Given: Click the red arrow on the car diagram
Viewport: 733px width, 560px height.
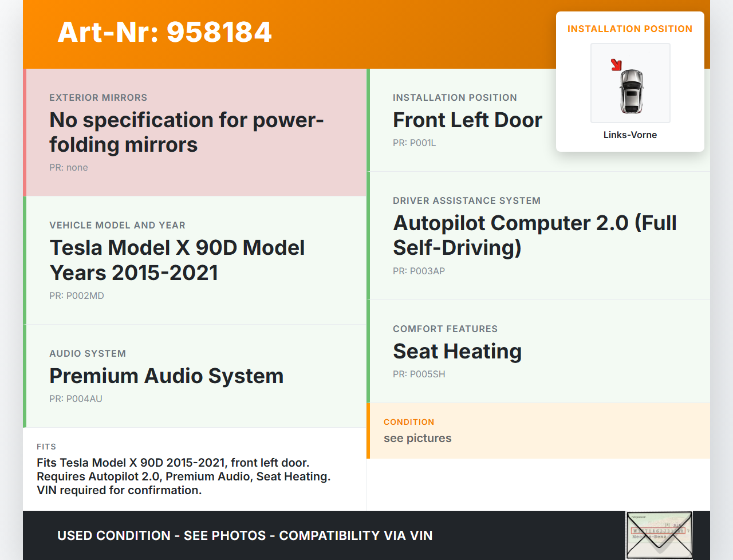Looking at the screenshot, I should 616,65.
